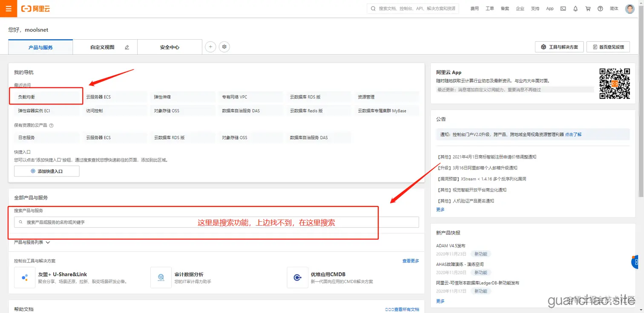This screenshot has width=644, height=313.
Task: Open ADAM V4.5发布 news item
Action: (451, 246)
